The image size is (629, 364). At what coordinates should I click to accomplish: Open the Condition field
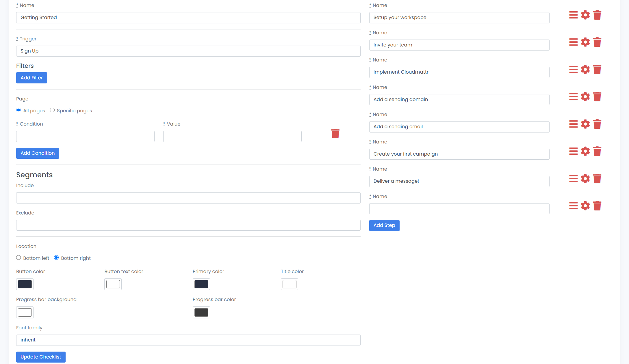85,136
